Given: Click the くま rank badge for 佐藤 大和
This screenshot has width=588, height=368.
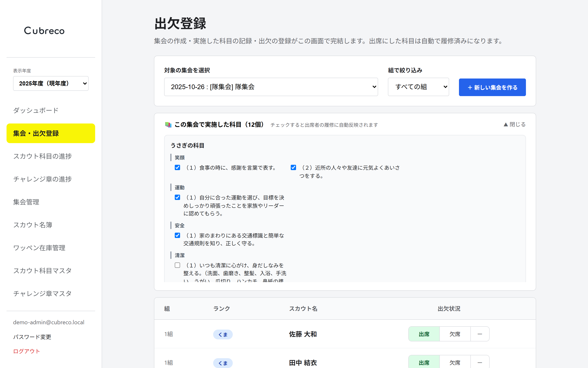Looking at the screenshot, I should pos(223,334).
